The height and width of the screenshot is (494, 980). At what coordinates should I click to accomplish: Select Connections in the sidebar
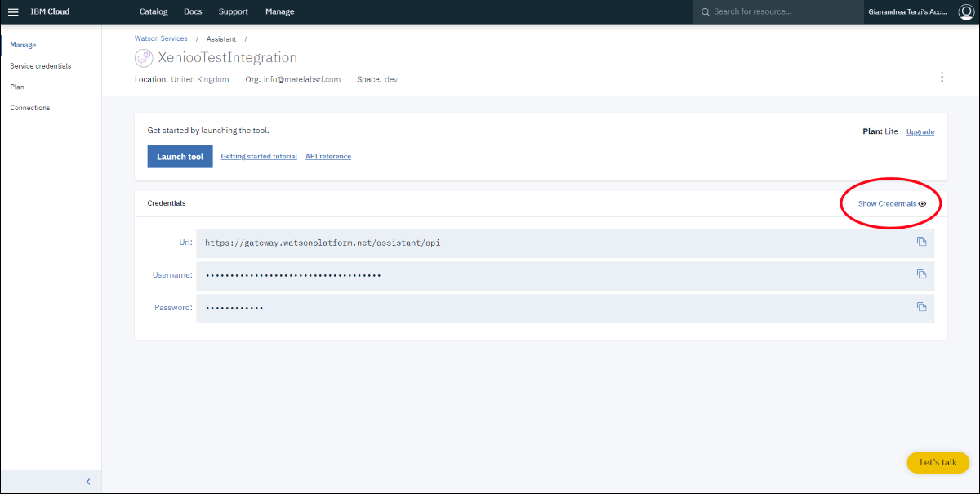click(x=30, y=108)
